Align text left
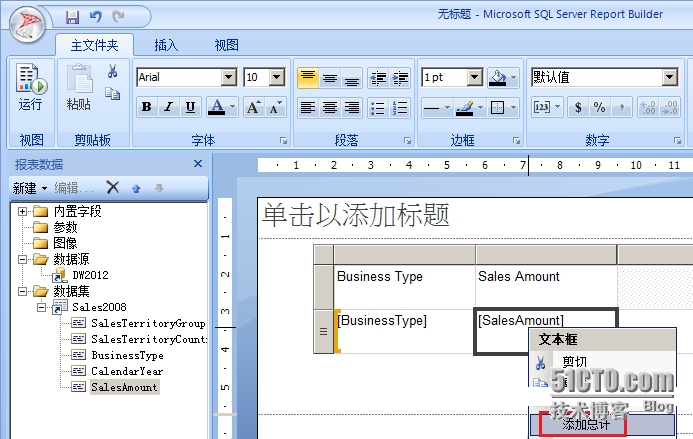693x439 pixels. [x=308, y=107]
